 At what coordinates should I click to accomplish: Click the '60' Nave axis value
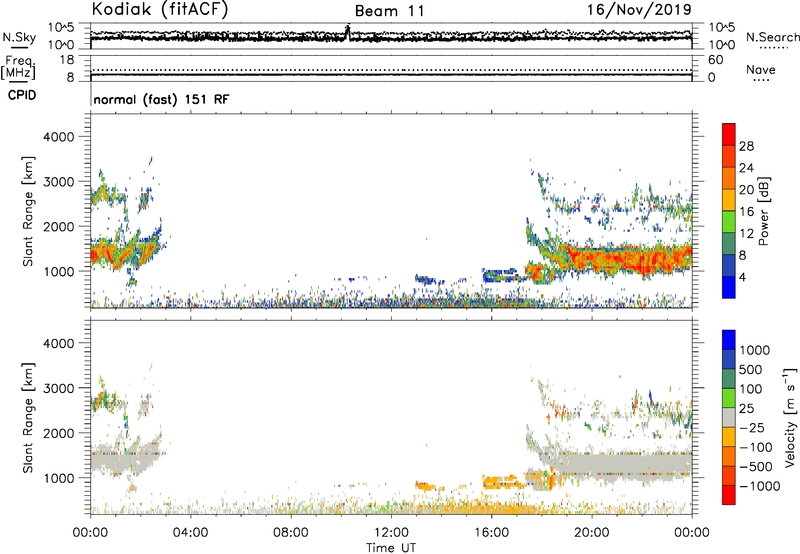point(715,60)
